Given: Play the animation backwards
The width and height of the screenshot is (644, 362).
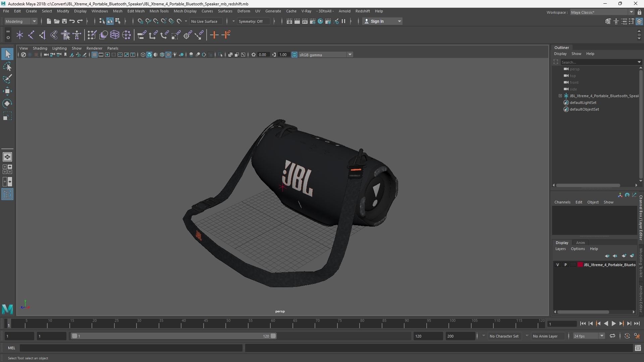Looking at the screenshot, I should tap(606, 323).
